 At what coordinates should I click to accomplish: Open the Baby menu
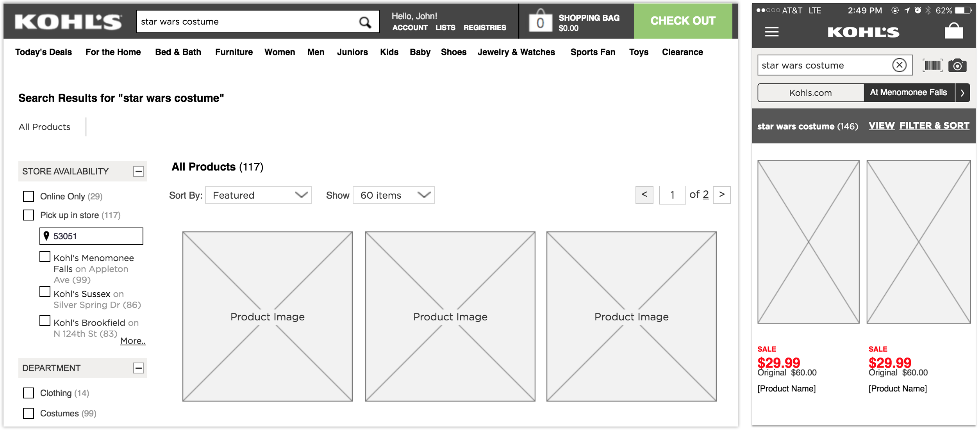coord(420,52)
